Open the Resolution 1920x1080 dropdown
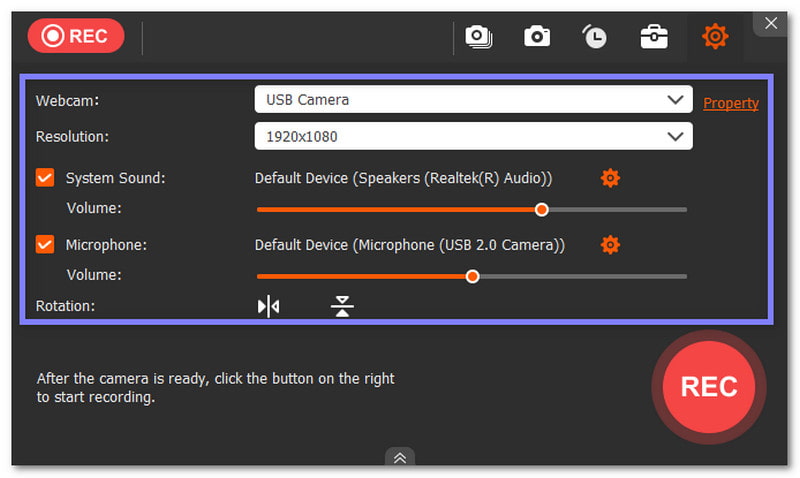The width and height of the screenshot is (800, 478). click(473, 136)
